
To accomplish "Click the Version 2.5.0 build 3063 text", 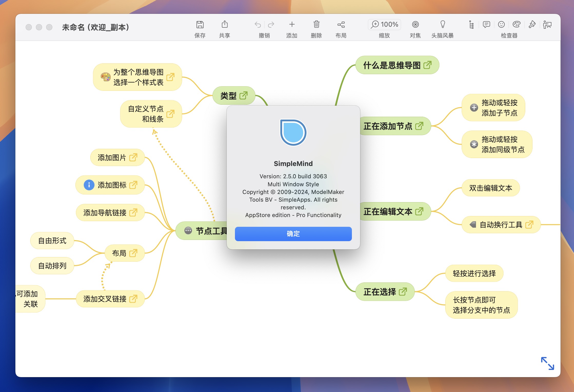I will (x=293, y=176).
